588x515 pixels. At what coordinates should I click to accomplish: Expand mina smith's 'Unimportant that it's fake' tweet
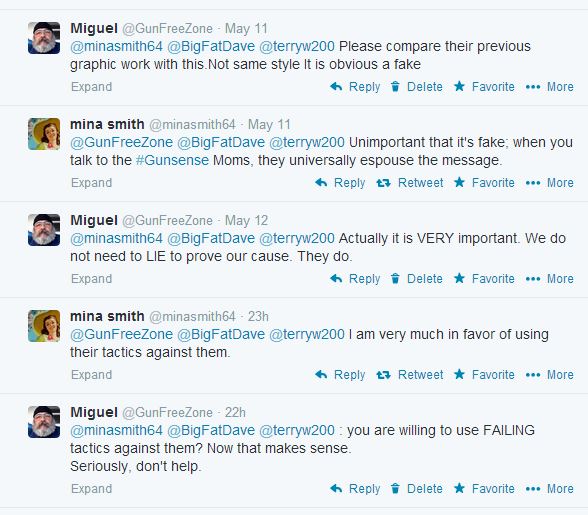tap(92, 183)
